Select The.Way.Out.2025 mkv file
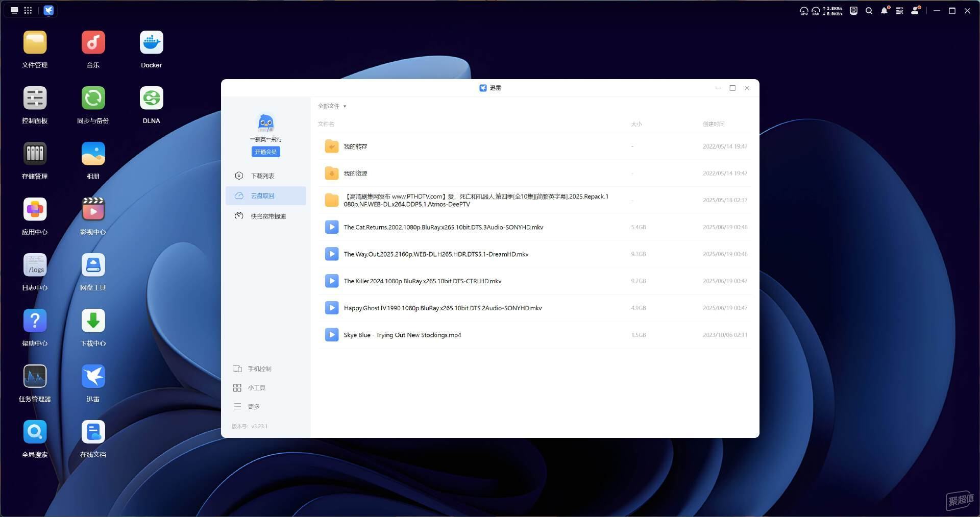This screenshot has width=980, height=517. click(x=535, y=254)
